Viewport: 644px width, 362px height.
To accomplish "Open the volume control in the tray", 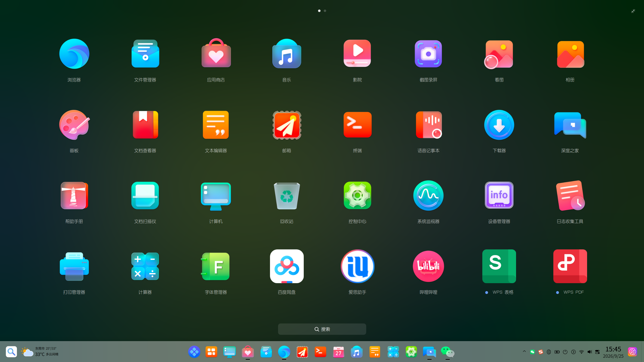I will tap(589, 352).
